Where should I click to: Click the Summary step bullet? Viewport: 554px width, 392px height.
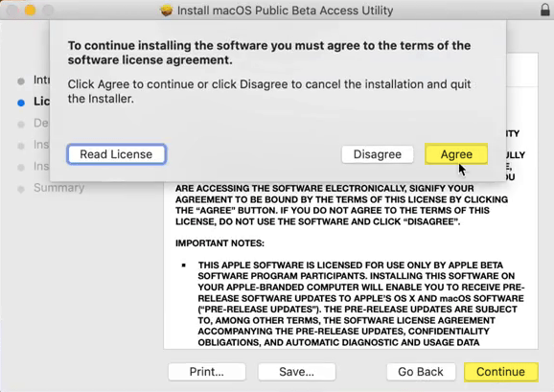click(21, 189)
